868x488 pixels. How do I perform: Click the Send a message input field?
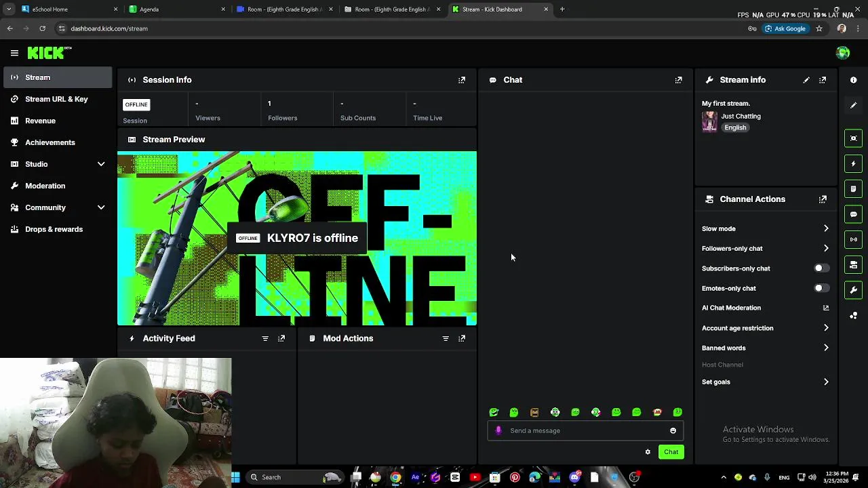(x=587, y=430)
